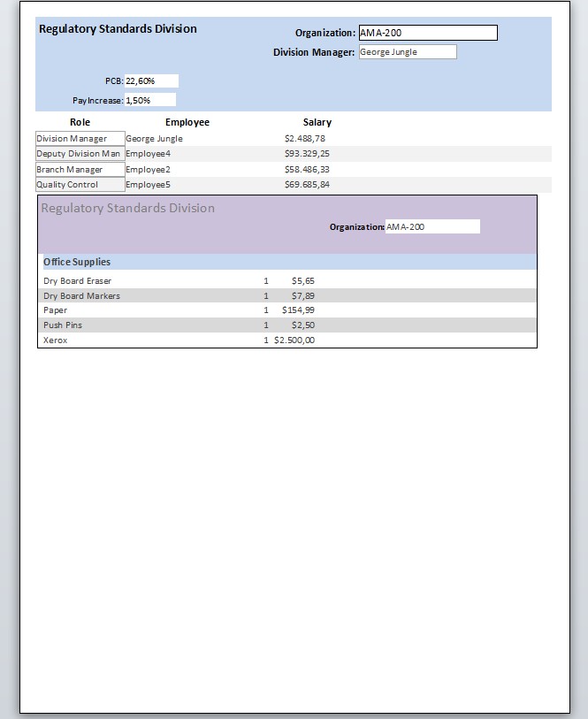588x719 pixels.
Task: Click the grey Regulatory Standards Division title in the purple header
Action: [x=128, y=208]
